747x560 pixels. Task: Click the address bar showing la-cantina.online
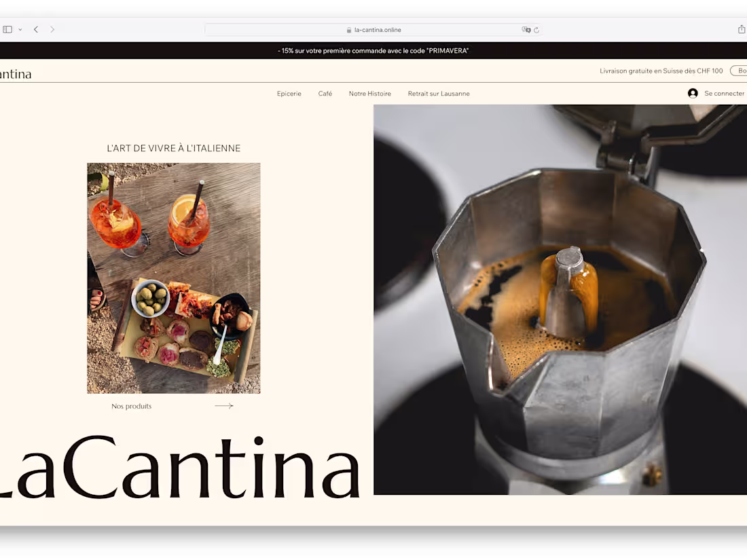[x=373, y=29]
